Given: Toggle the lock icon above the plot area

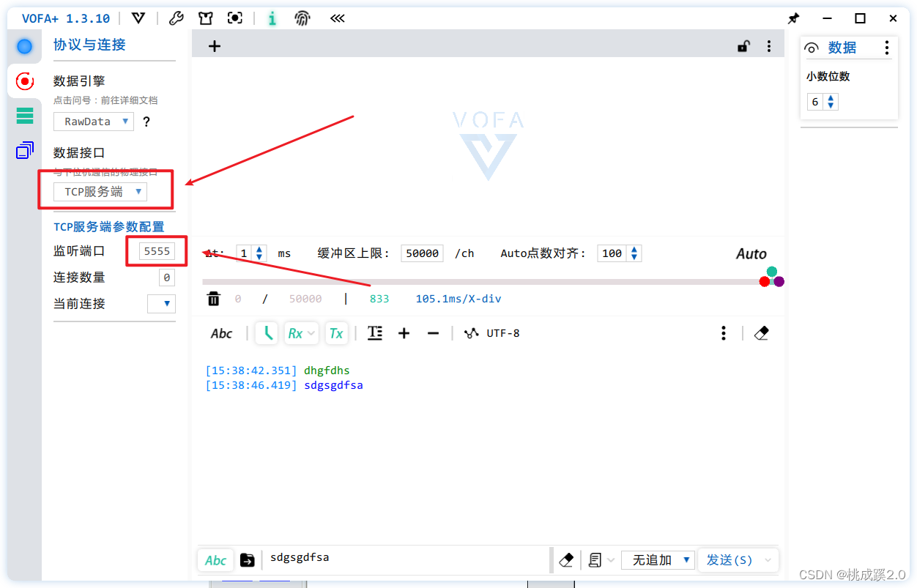Looking at the screenshot, I should pyautogui.click(x=743, y=45).
